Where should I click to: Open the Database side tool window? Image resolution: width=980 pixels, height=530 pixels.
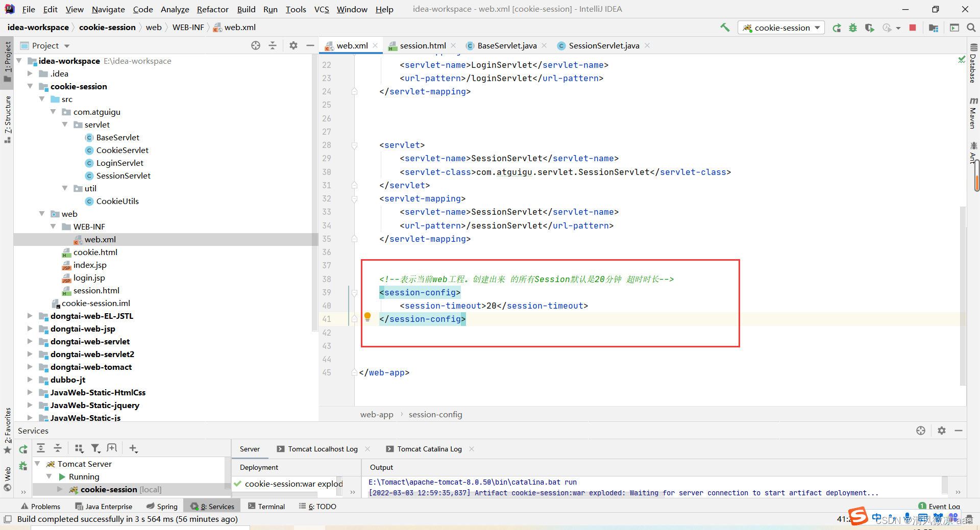tap(973, 63)
